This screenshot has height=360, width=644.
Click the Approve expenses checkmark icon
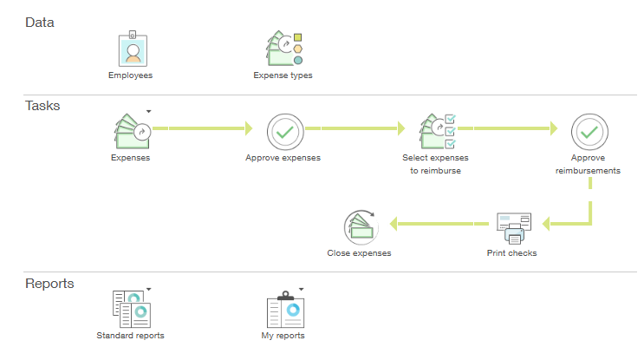[285, 132]
